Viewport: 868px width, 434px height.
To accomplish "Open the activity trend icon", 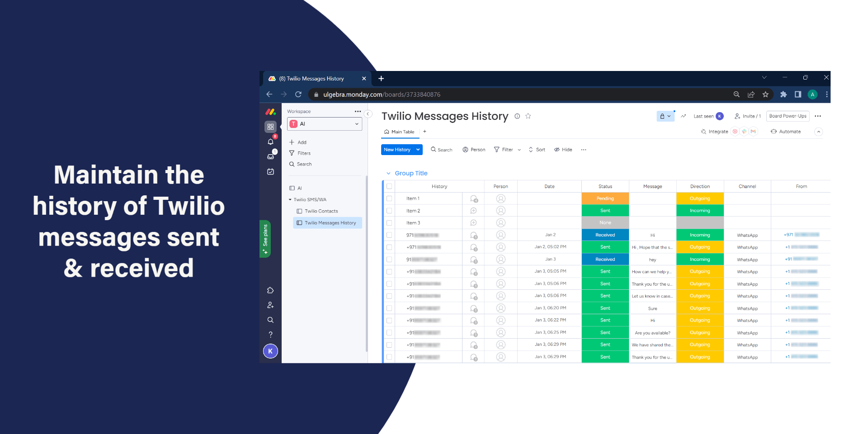I will coord(683,116).
